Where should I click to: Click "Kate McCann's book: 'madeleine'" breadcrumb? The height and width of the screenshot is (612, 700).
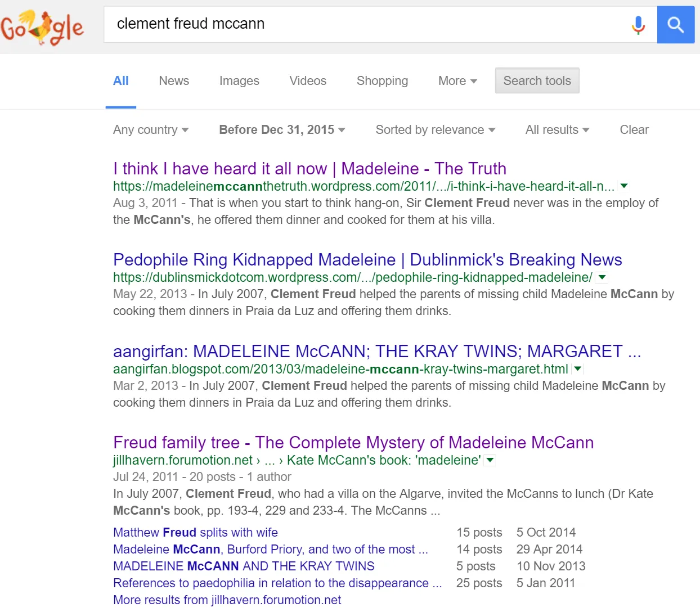tap(384, 460)
